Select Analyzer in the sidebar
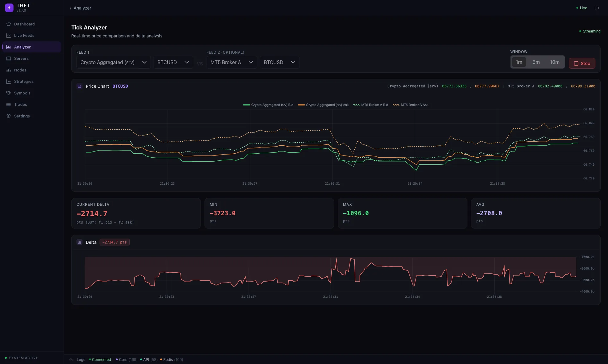 (x=22, y=47)
